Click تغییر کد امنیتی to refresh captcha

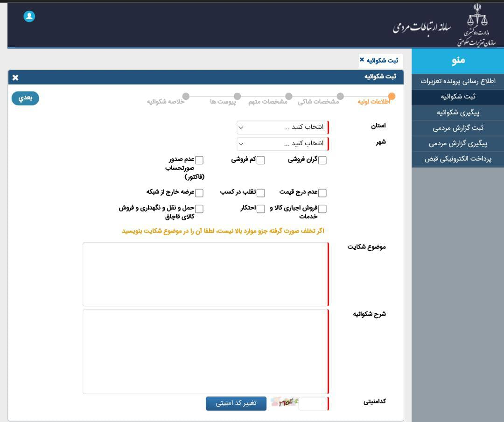[236, 403]
